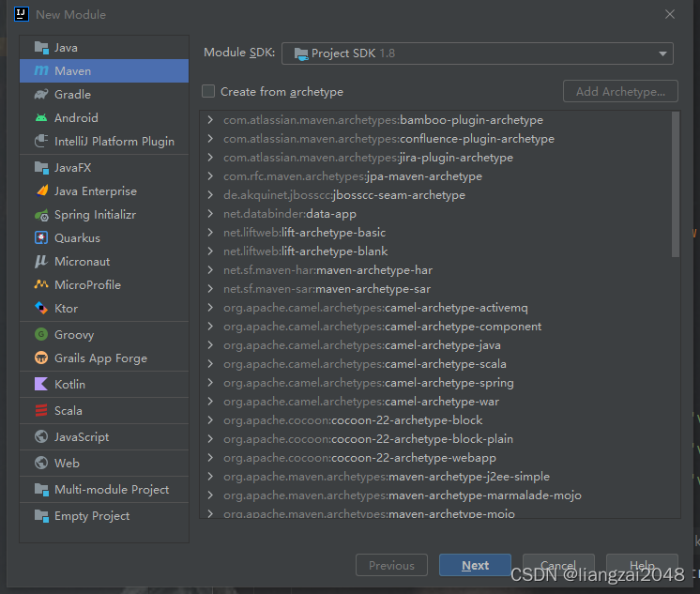Select the Java module type icon
This screenshot has width=700, height=594.
(41, 47)
